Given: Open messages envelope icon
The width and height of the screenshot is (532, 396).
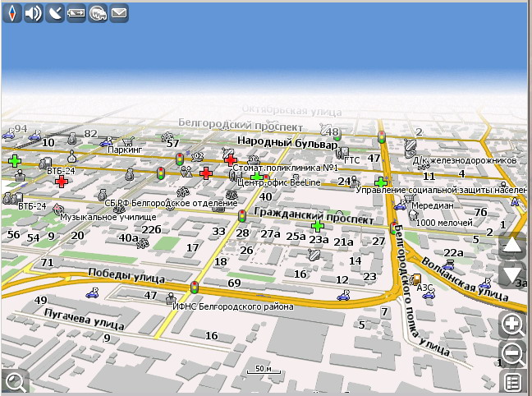Looking at the screenshot, I should point(119,13).
